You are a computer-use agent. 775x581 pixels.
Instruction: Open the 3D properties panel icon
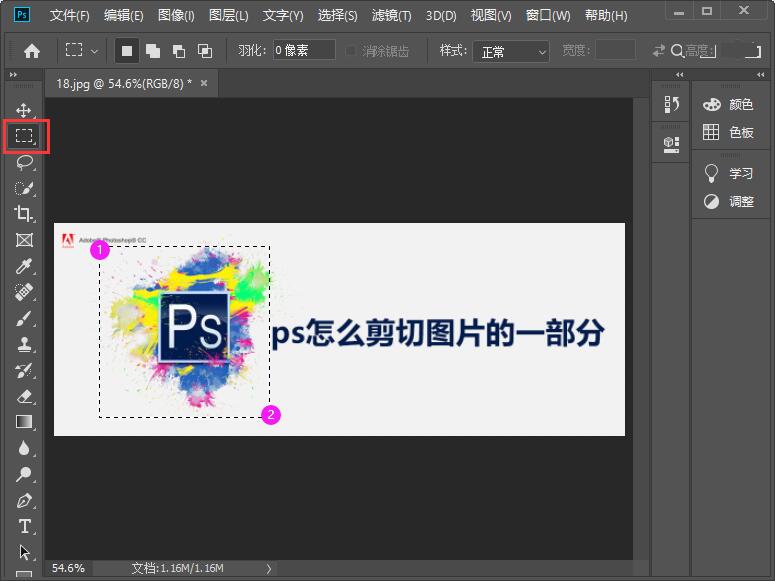[671, 144]
